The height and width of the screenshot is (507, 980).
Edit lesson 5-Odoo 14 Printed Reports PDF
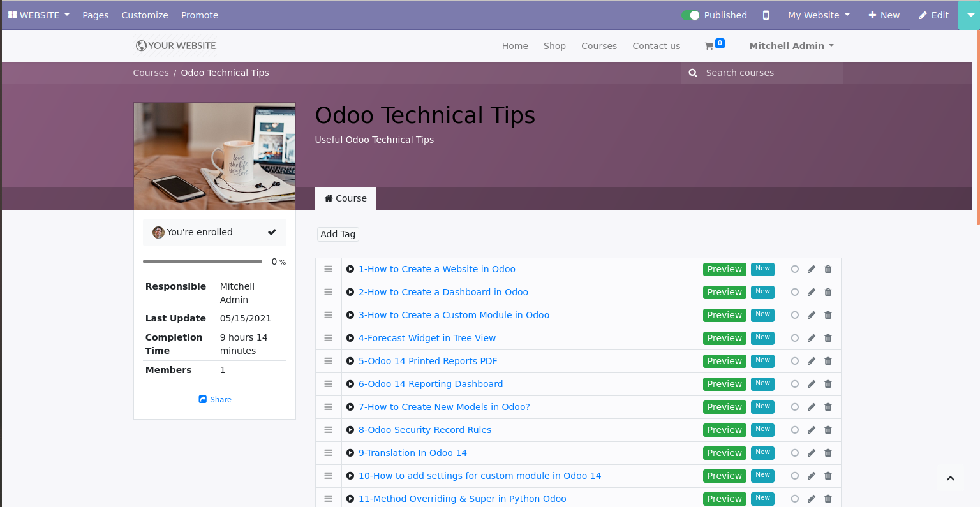(812, 361)
